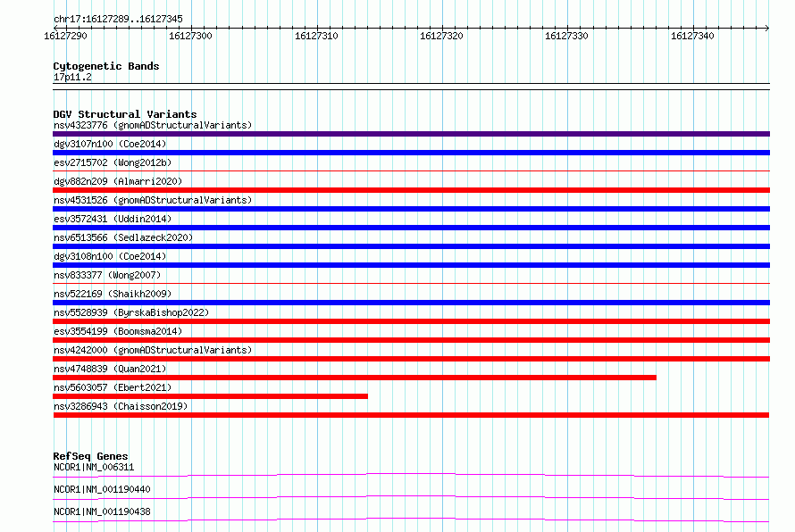
Task: Open esv2715702 (Wong2012b) variant label
Action: coord(113,162)
